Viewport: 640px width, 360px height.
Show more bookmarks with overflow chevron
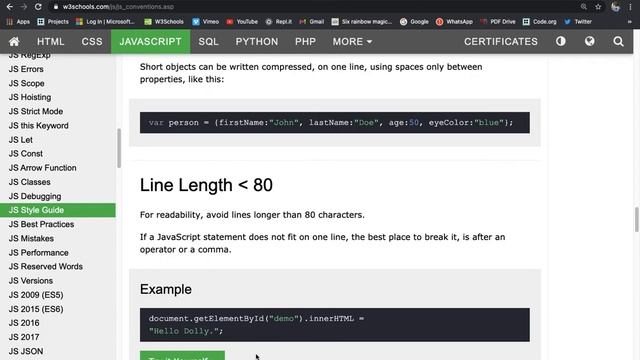point(630,22)
